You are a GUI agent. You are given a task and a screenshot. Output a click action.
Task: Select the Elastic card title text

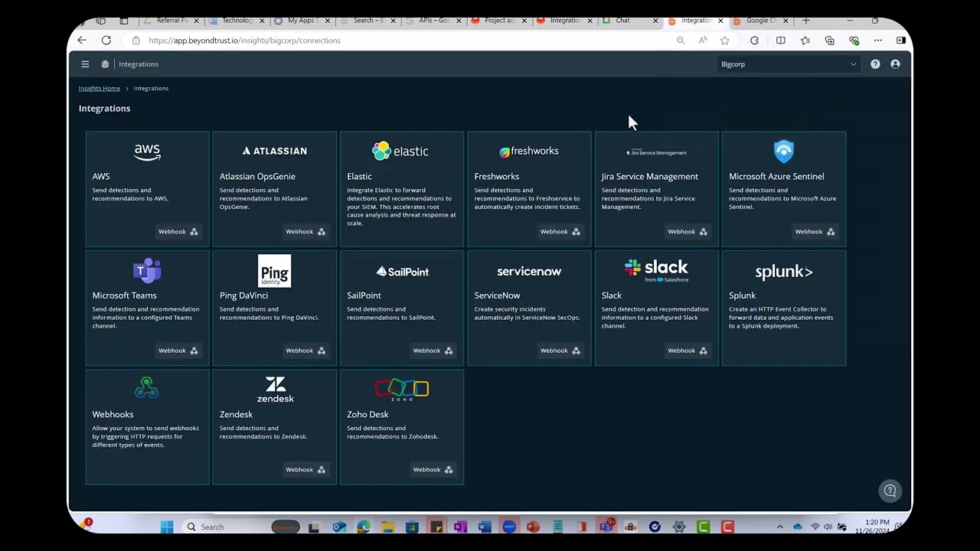pos(359,176)
